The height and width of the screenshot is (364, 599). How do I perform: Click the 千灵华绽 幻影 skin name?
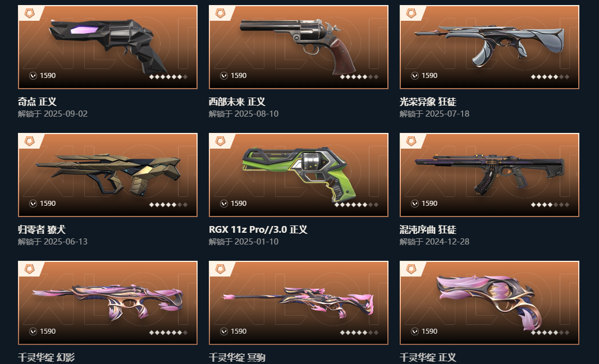pyautogui.click(x=46, y=357)
